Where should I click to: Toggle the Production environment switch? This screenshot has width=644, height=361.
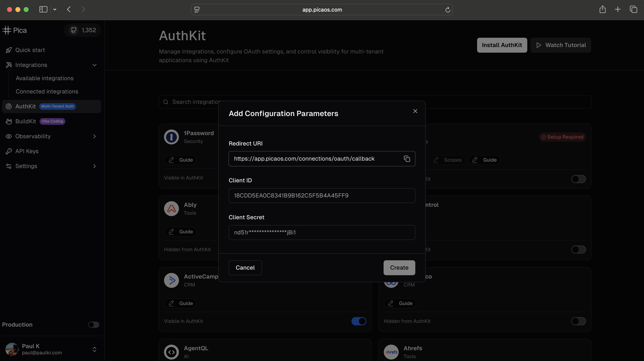coord(94,325)
